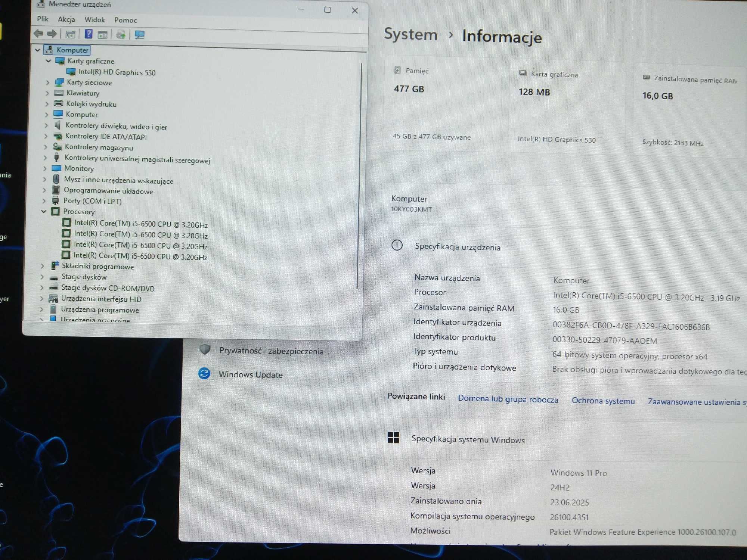Click the Składniki programowe component icon
This screenshot has height=560, width=747.
click(55, 265)
